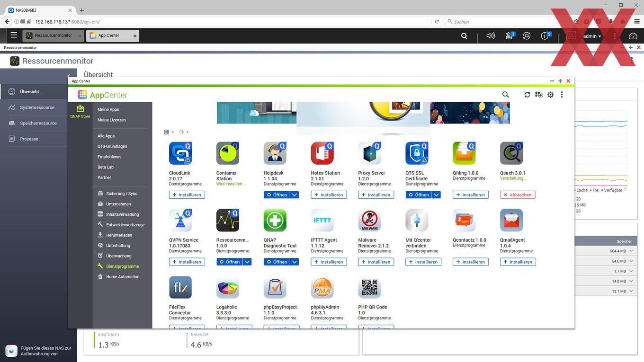
Task: Open the sort order dropdown
Action: click(184, 132)
